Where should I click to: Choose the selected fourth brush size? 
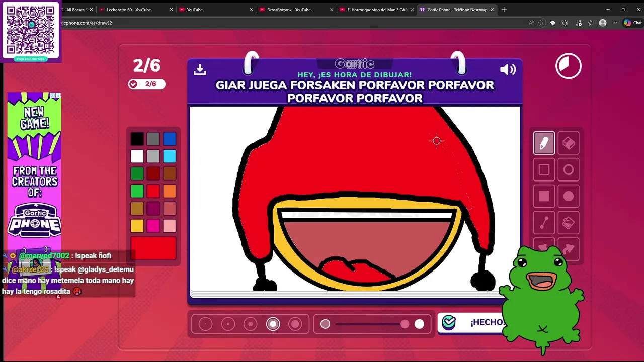pos(273,324)
